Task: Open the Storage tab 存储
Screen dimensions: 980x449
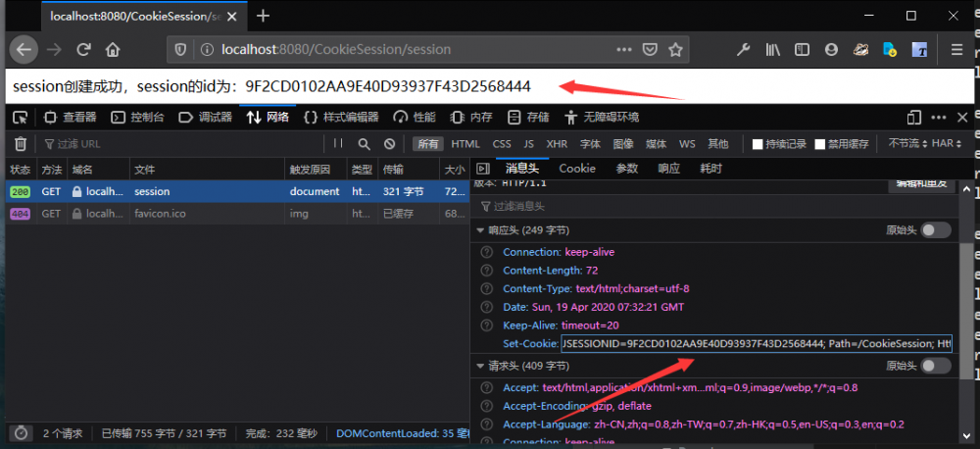Action: coord(528,117)
